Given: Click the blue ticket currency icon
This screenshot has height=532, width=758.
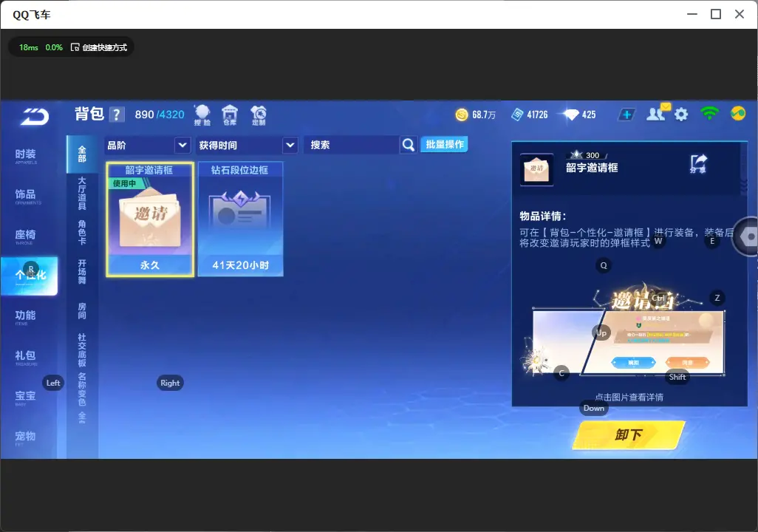Looking at the screenshot, I should coord(517,115).
